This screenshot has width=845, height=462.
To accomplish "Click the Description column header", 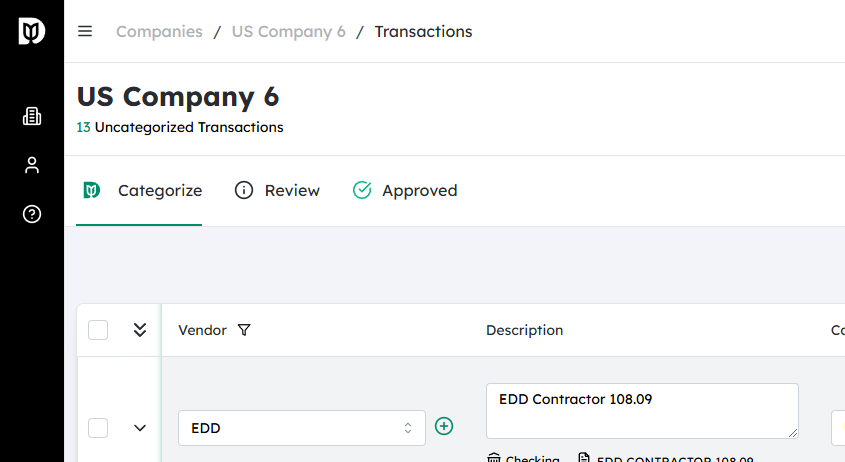I will click(524, 330).
